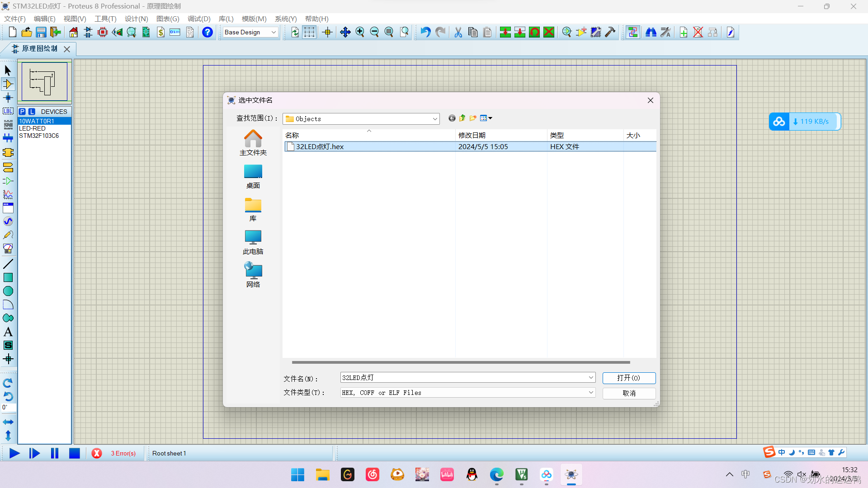The image size is (868, 488).
Task: Stop the simulation with the square button
Action: [75, 453]
